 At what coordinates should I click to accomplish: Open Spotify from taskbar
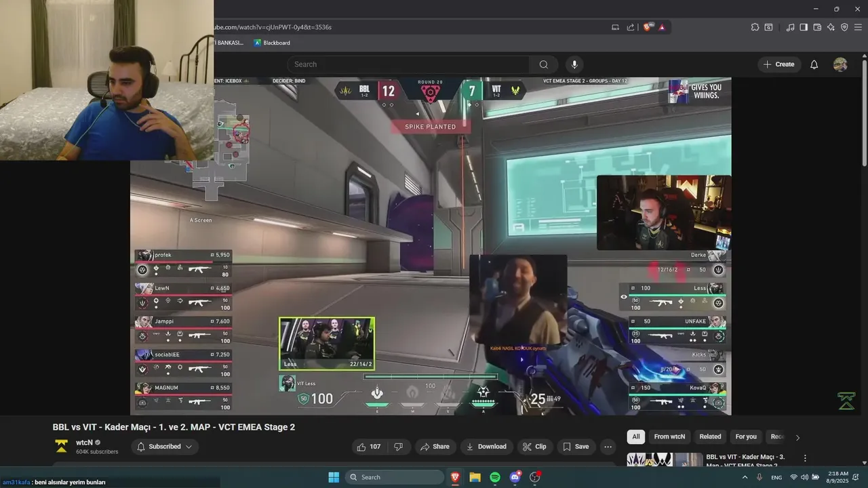coord(495,477)
